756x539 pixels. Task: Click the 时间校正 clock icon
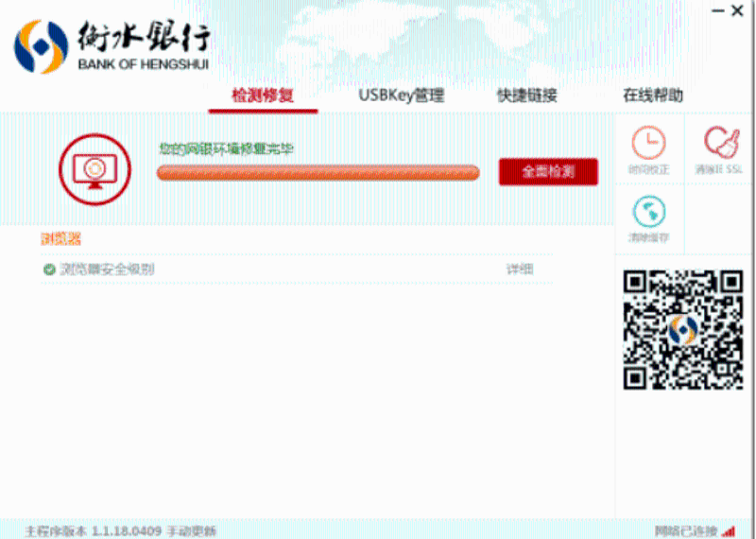[x=648, y=144]
